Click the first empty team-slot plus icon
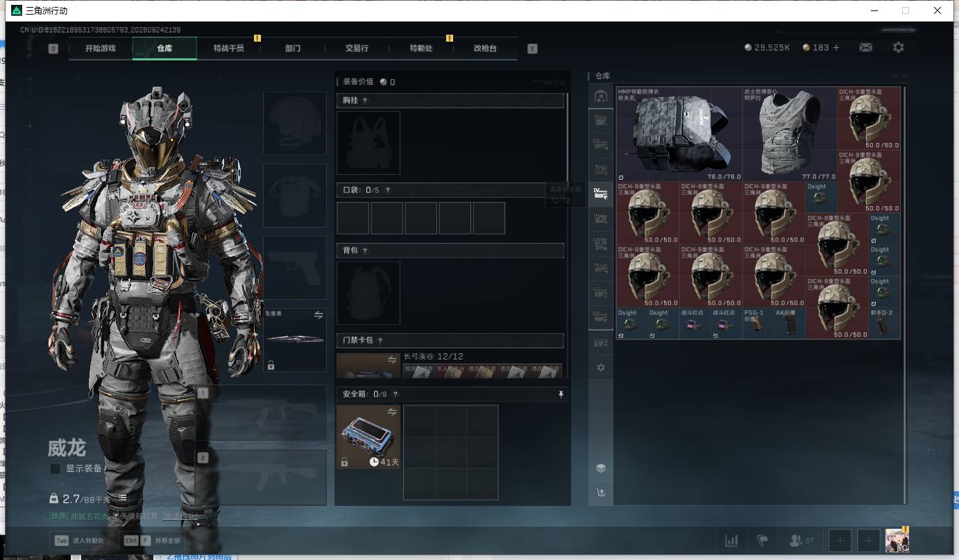 pos(840,541)
